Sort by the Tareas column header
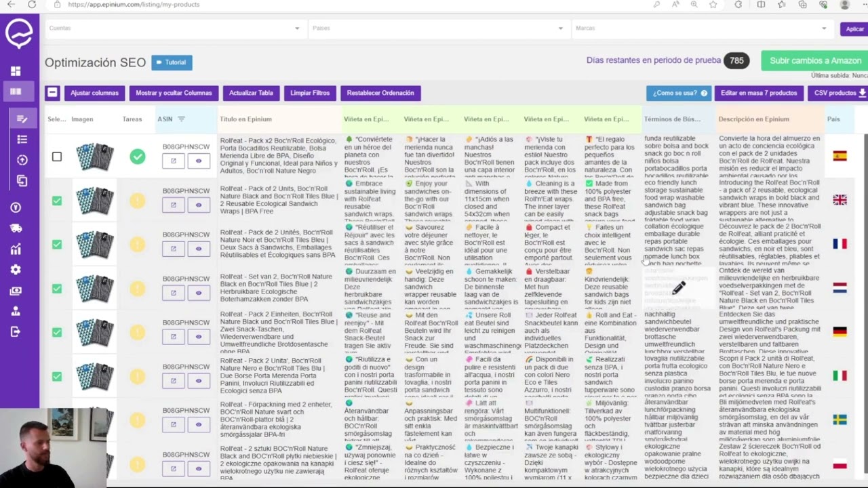This screenshot has height=488, width=868. coord(132,119)
